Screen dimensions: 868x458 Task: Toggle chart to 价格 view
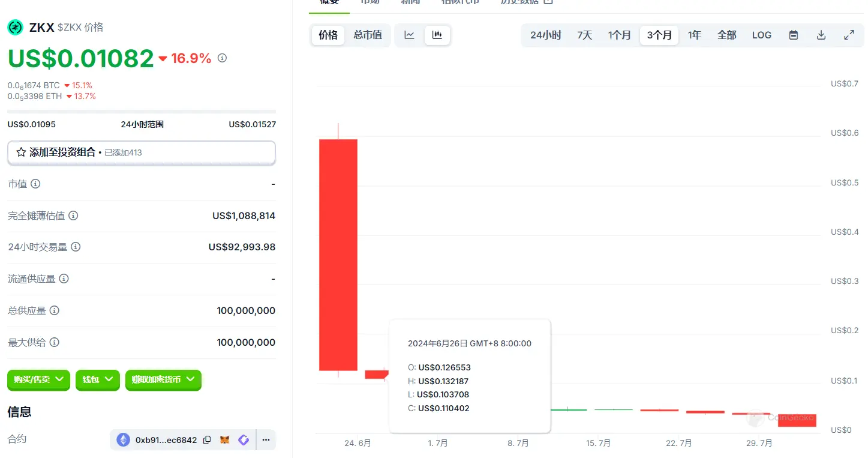pyautogui.click(x=328, y=35)
